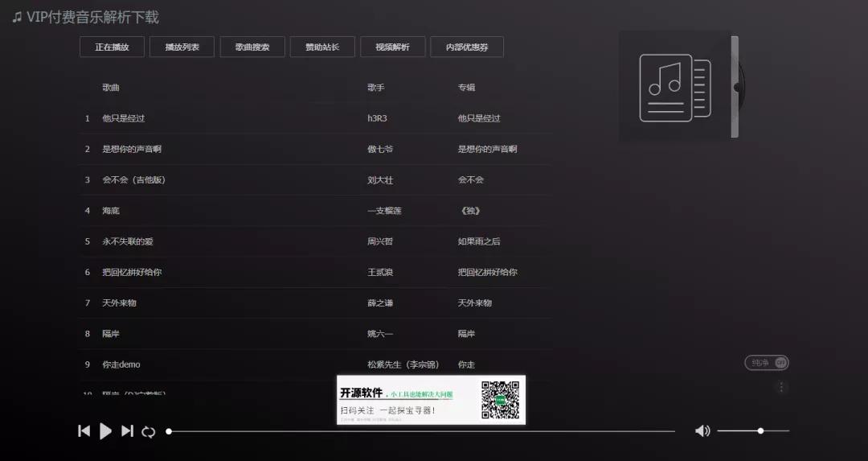Viewport: 868px width, 461px height.
Task: Click the music note icon beside the title
Action: tap(17, 17)
